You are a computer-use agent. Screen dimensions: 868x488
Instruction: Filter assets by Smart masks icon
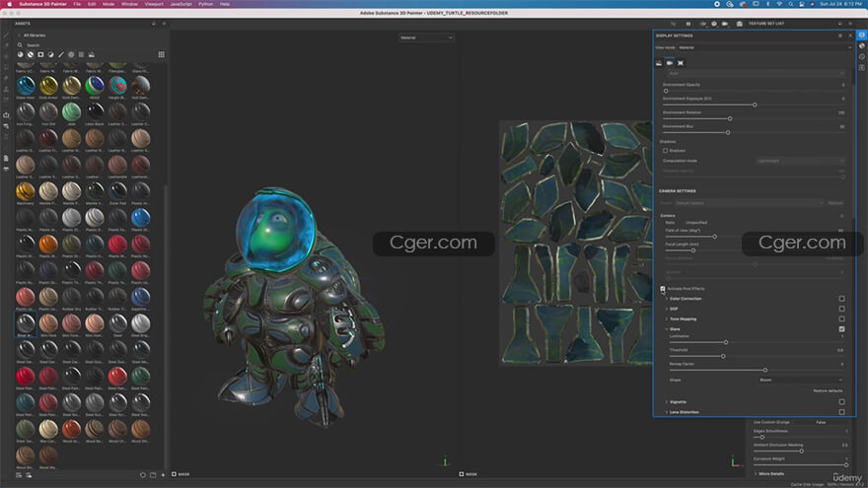[40, 55]
